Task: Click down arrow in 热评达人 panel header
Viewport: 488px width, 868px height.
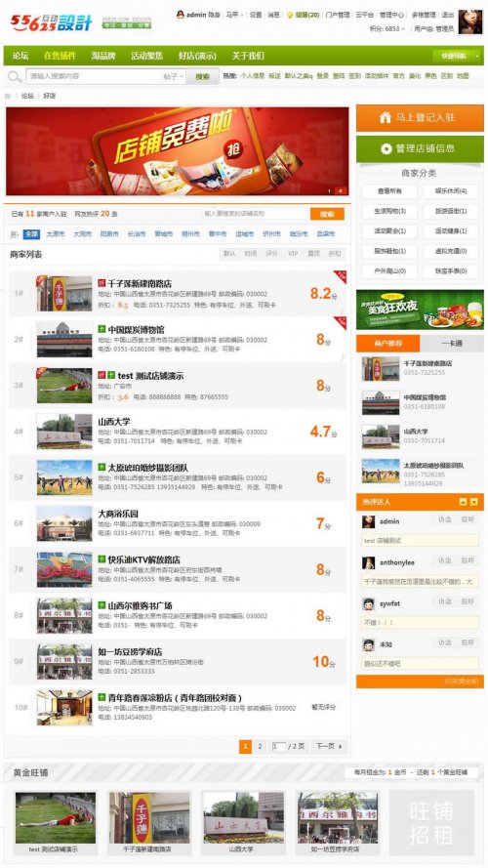Action: click(473, 502)
